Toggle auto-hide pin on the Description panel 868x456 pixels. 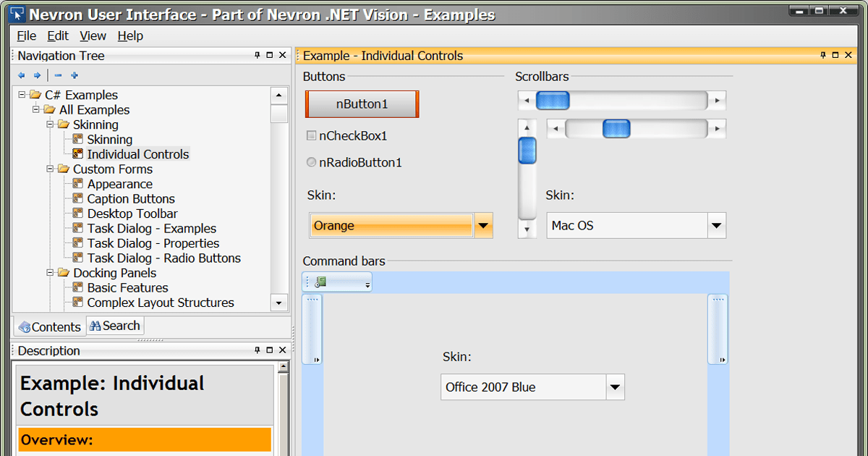[x=255, y=350]
